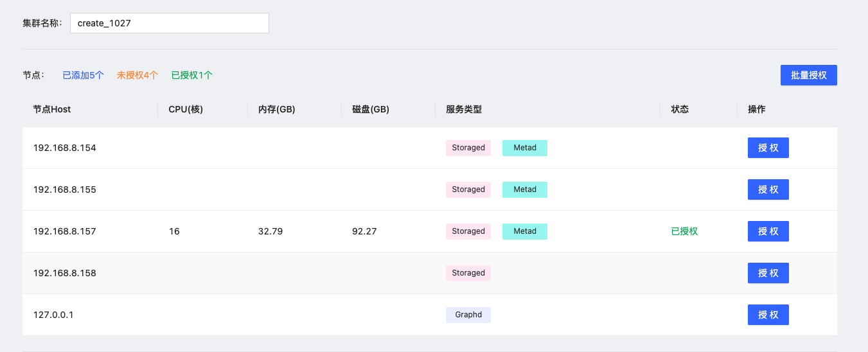868x352 pixels.
Task: Click Storaged tag on 192.168.8.158 row
Action: [x=468, y=273]
